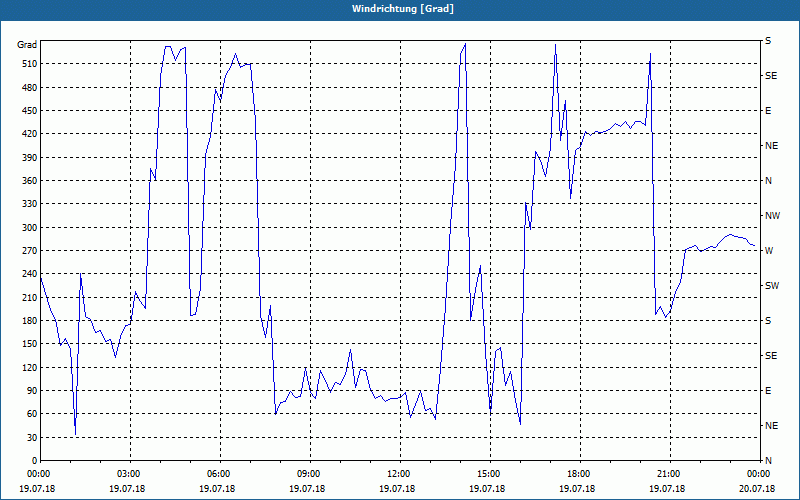Select the date label 20.07.18

click(757, 489)
